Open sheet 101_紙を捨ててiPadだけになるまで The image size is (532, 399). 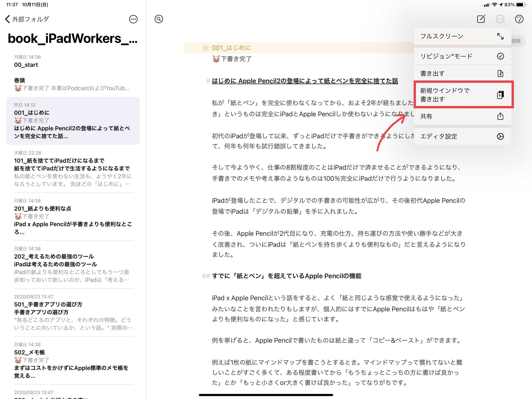tap(73, 169)
